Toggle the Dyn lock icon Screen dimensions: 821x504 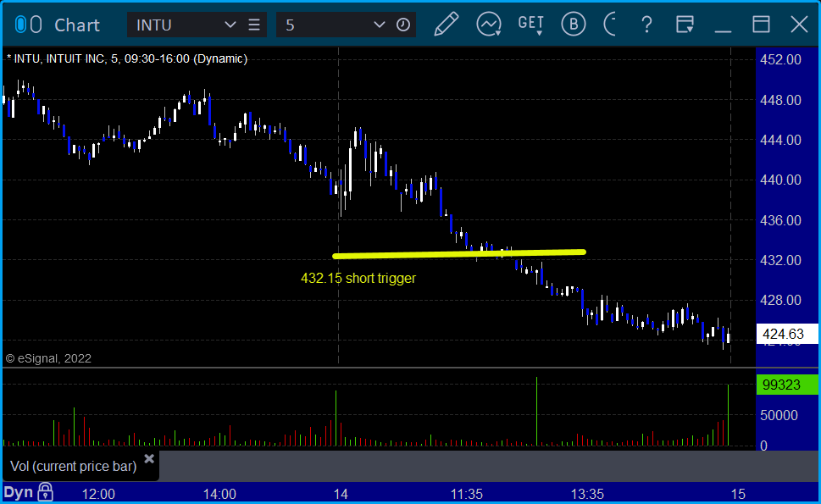45,492
